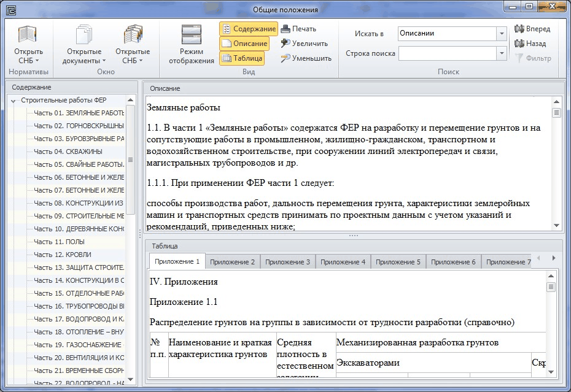The height and width of the screenshot is (392, 571).
Task: Toggle the 'Таблица' view button
Action: (242, 58)
